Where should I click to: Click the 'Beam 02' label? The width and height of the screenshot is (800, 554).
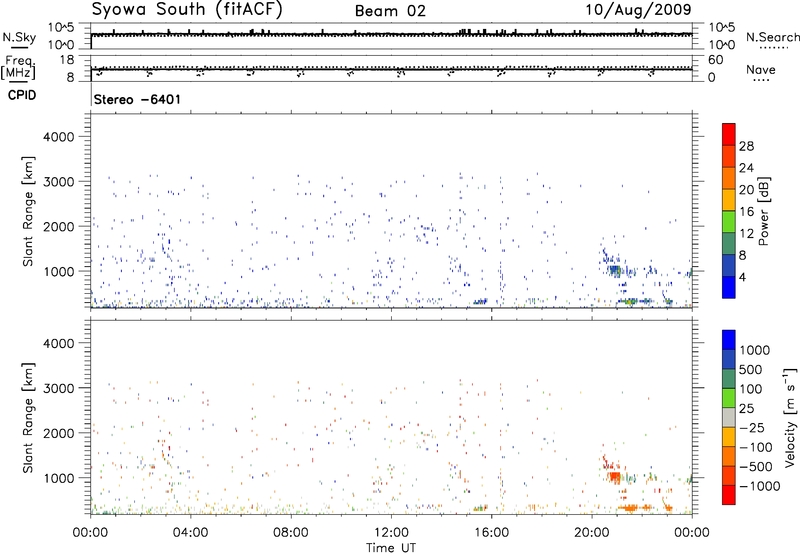390,11
